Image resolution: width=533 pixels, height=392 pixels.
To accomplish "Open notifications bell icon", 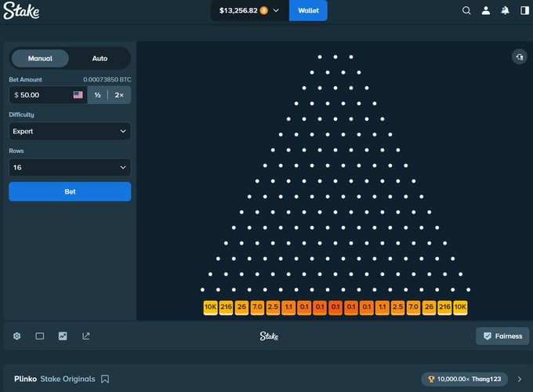I will [x=505, y=10].
